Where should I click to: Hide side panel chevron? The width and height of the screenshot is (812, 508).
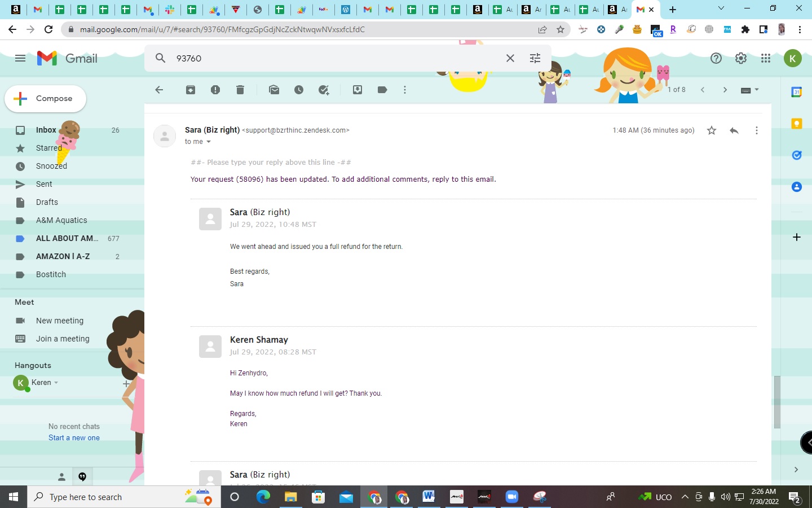(x=796, y=470)
